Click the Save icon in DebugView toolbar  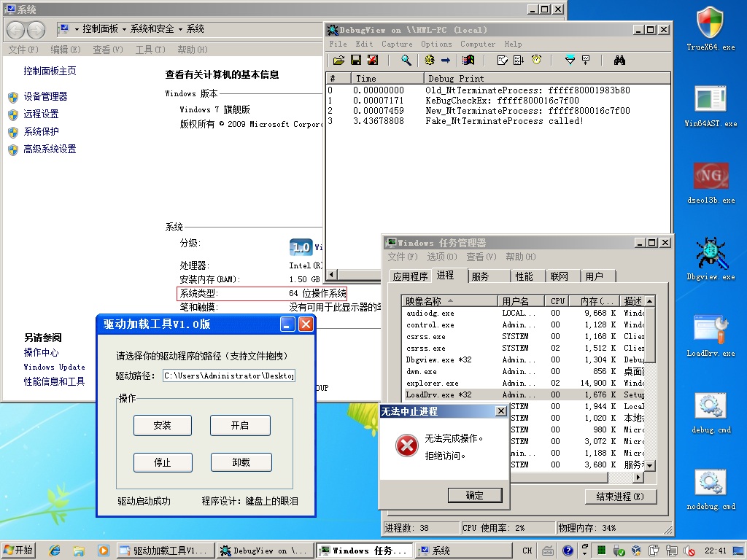pos(356,61)
